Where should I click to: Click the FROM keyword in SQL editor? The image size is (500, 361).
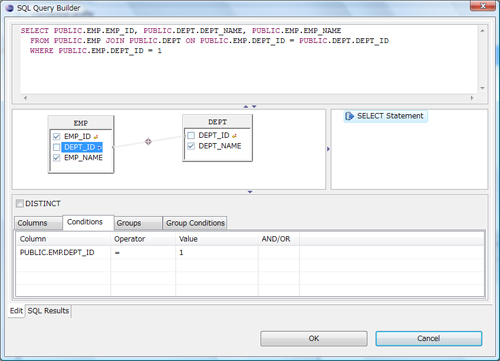tap(40, 41)
